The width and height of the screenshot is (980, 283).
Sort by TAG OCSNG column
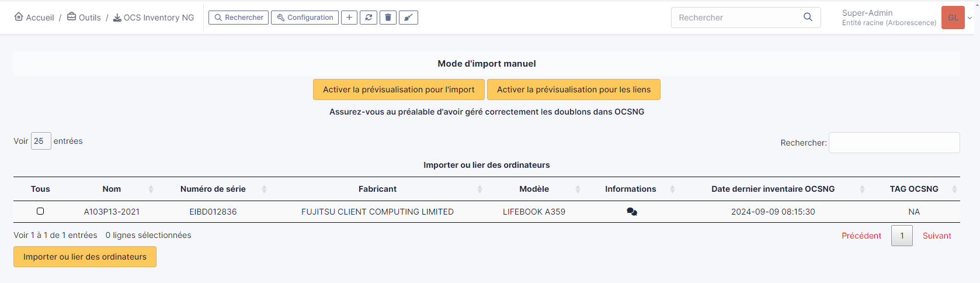pos(914,189)
